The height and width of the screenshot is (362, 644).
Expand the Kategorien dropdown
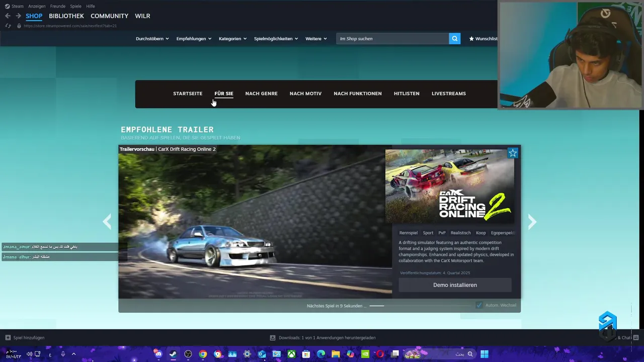click(x=232, y=39)
